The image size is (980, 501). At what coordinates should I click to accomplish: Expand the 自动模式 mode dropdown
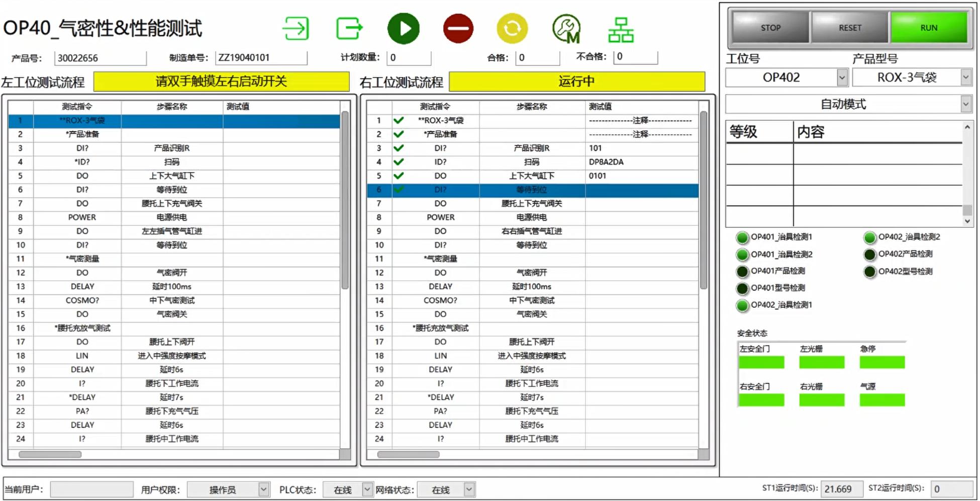point(965,104)
